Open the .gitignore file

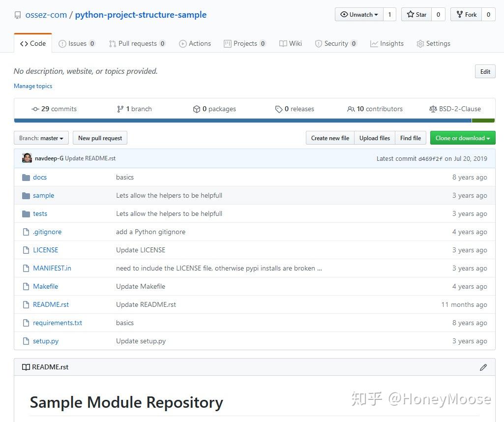[47, 232]
